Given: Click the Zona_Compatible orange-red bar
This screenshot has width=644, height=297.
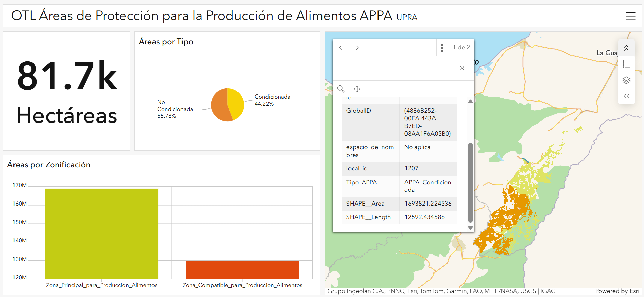Looking at the screenshot, I should pos(242,269).
